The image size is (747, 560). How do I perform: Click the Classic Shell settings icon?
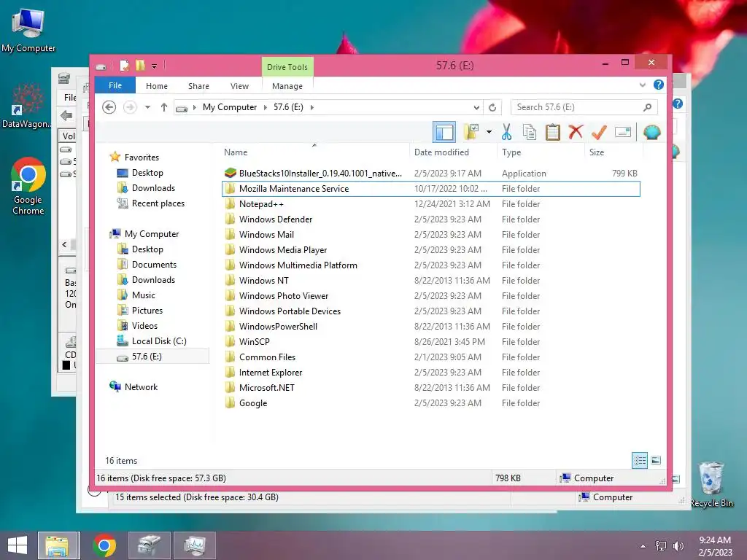point(651,132)
